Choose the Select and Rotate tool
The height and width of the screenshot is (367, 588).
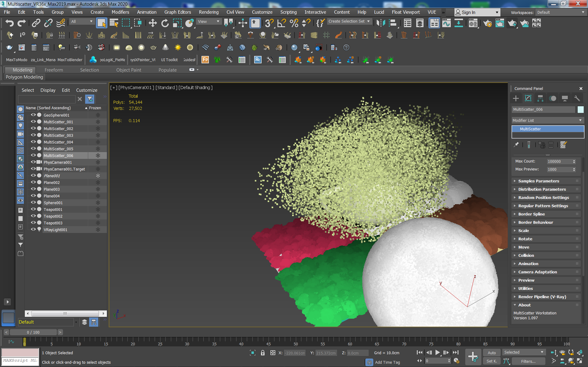click(165, 23)
